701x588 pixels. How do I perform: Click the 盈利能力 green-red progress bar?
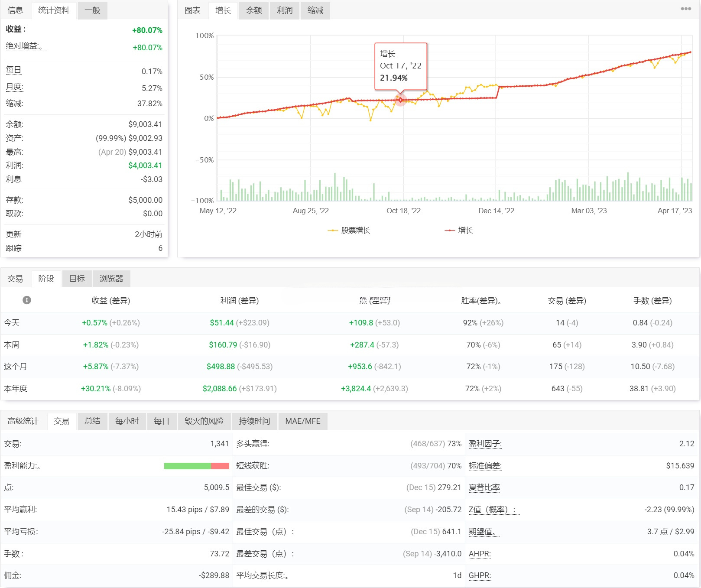[196, 466]
